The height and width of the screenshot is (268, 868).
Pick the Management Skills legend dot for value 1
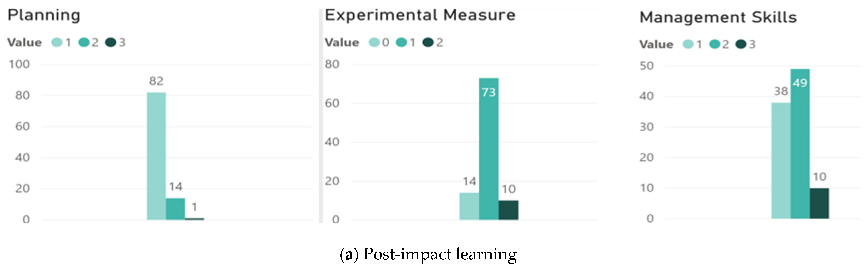pyautogui.click(x=688, y=44)
